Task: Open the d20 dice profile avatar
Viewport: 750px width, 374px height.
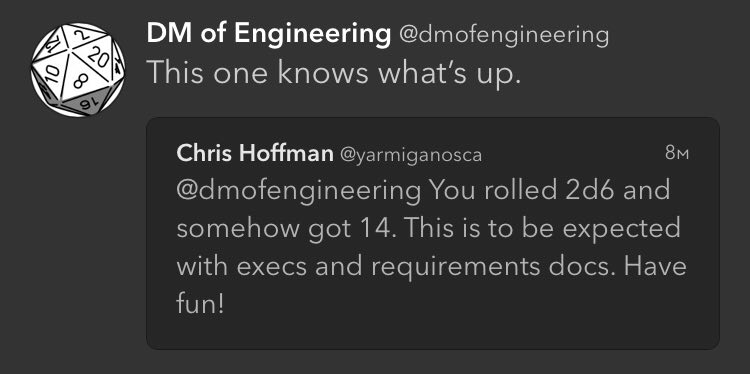Action: (x=78, y=70)
